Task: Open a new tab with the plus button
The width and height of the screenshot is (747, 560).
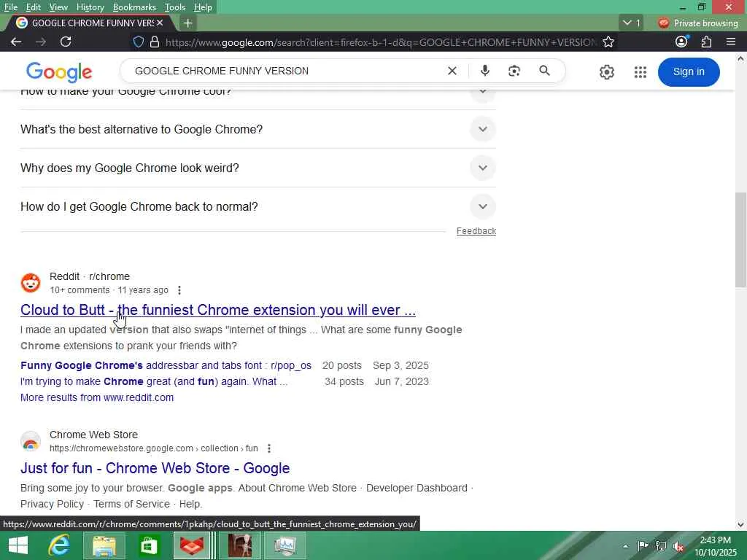Action: tap(188, 23)
